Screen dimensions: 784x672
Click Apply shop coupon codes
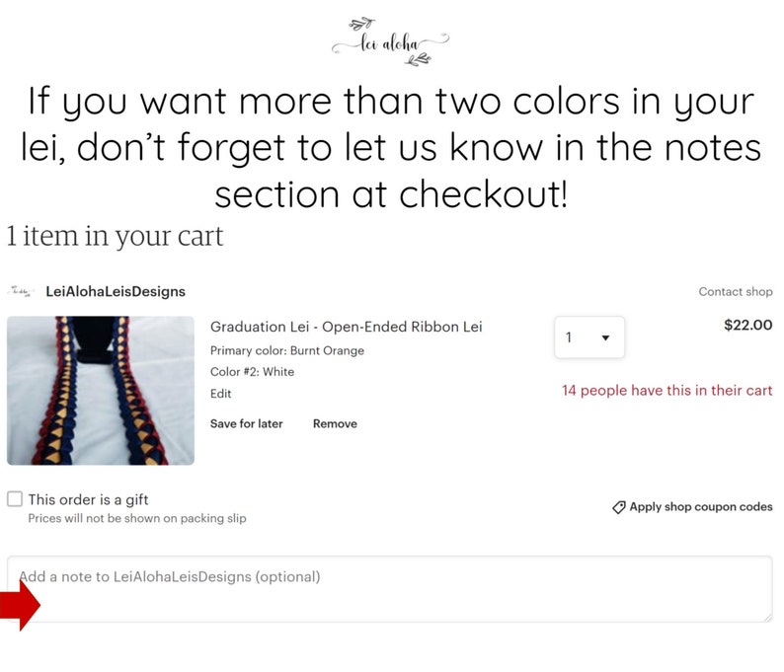700,506
